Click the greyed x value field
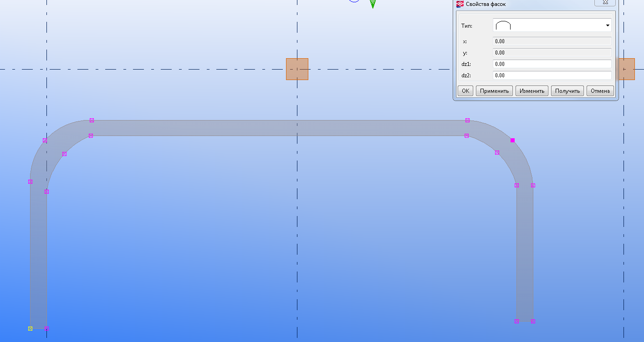Viewport: 644px width, 342px height. 552,41
